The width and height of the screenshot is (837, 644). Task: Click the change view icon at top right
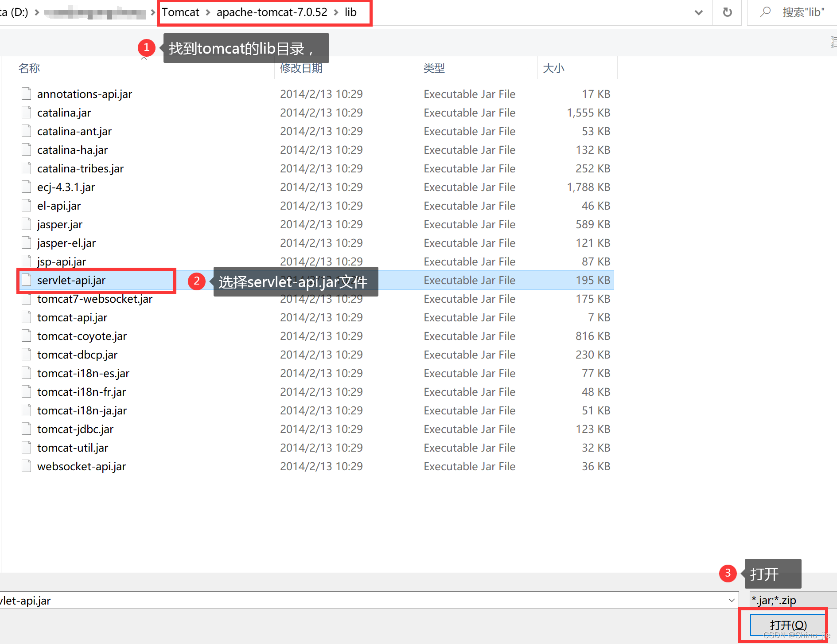click(x=832, y=42)
